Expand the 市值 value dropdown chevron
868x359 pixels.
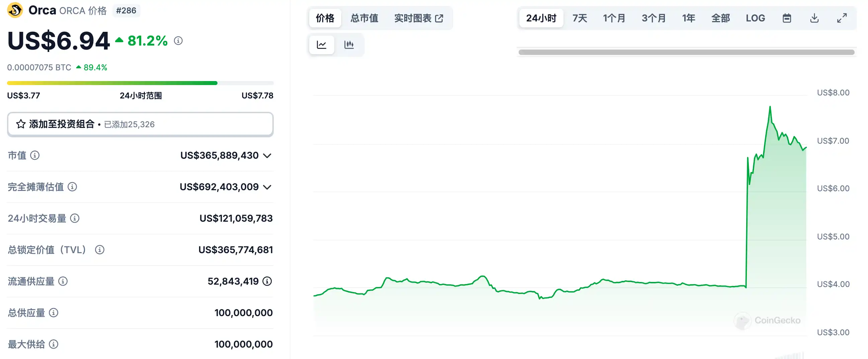tap(267, 156)
